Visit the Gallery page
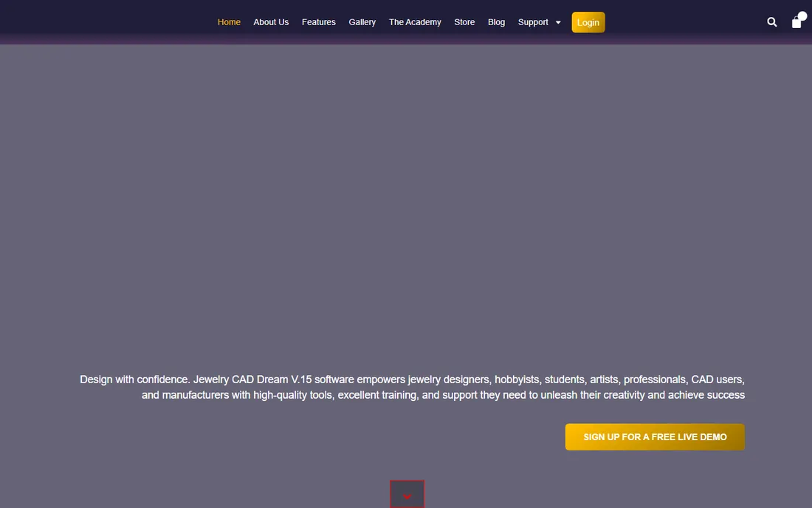The width and height of the screenshot is (812, 508). click(x=362, y=22)
